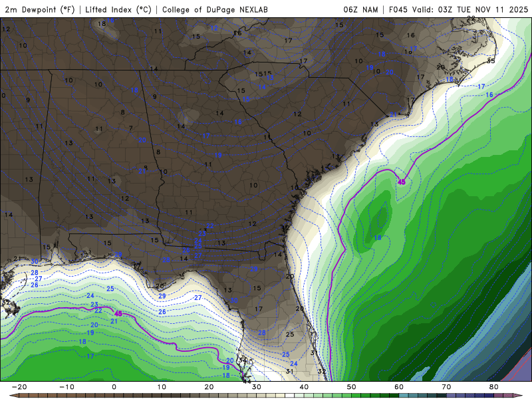Viewport: 532px width, 399px height.
Task: Click the magenta 45 contour label off the Atlantic coast
Action: [402, 182]
